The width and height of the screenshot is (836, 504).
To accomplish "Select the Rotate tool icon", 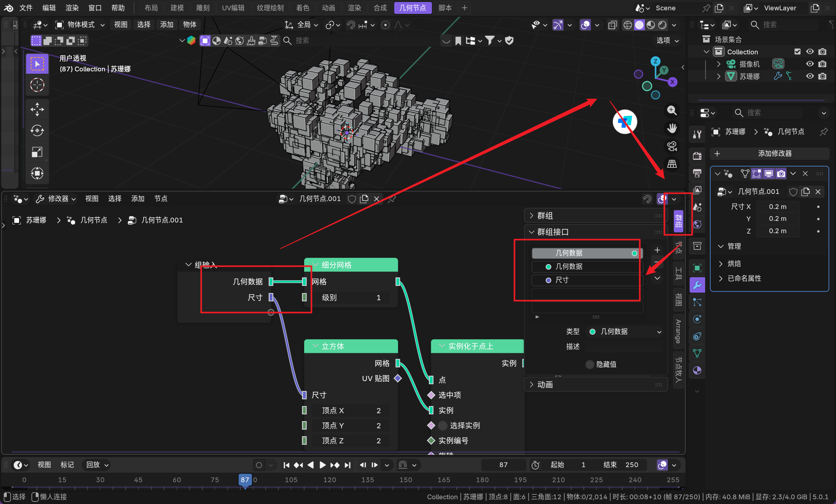I will (x=37, y=131).
